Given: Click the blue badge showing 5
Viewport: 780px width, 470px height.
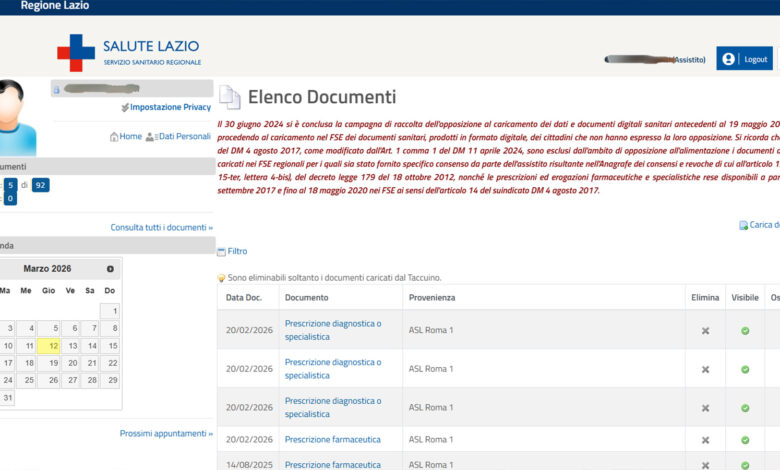Looking at the screenshot, I should click(x=10, y=186).
